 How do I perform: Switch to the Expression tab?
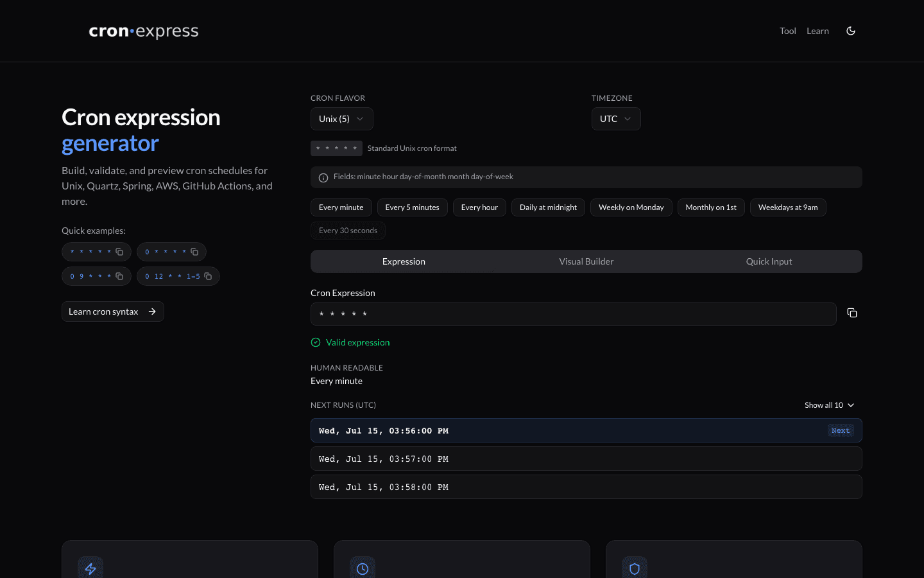[404, 261]
